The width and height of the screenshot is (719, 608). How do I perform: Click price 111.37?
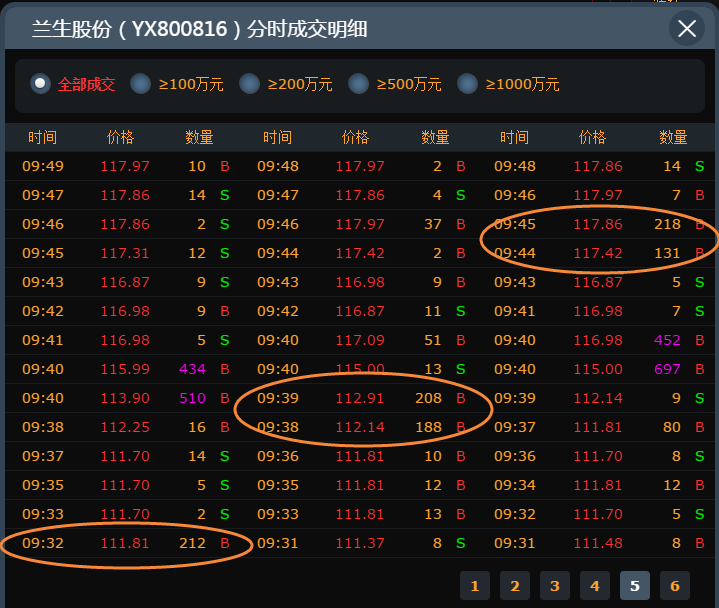click(x=360, y=543)
